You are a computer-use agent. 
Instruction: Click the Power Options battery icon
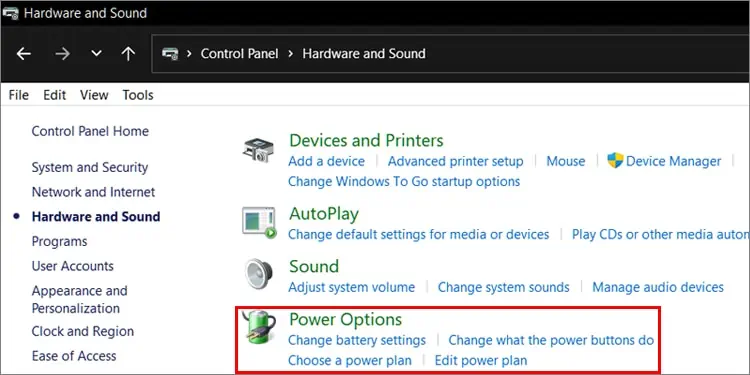[259, 327]
